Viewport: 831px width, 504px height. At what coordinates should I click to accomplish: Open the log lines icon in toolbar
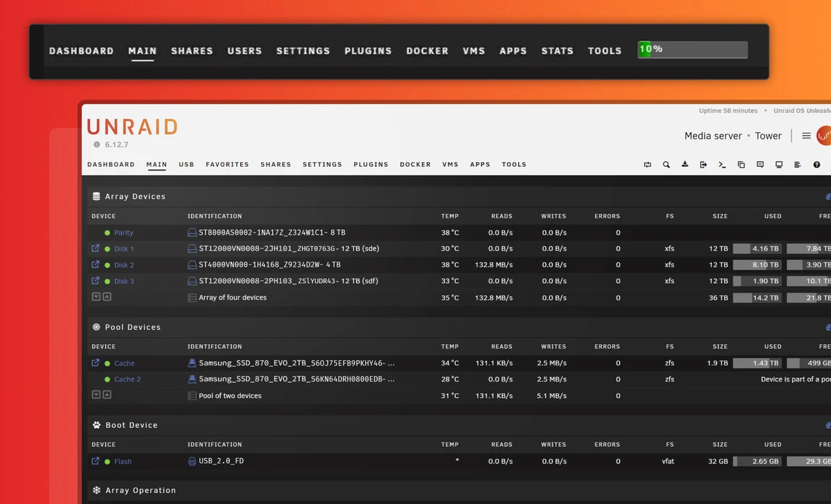(798, 165)
